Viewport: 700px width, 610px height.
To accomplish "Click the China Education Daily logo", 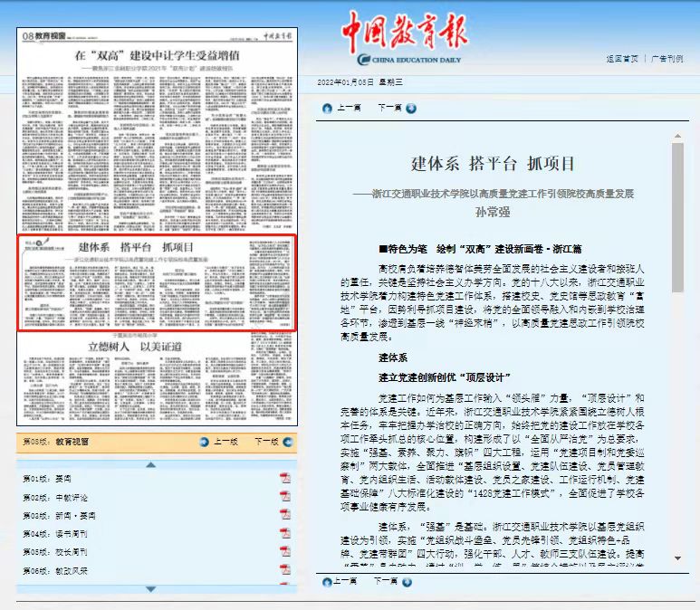I will tap(406, 38).
